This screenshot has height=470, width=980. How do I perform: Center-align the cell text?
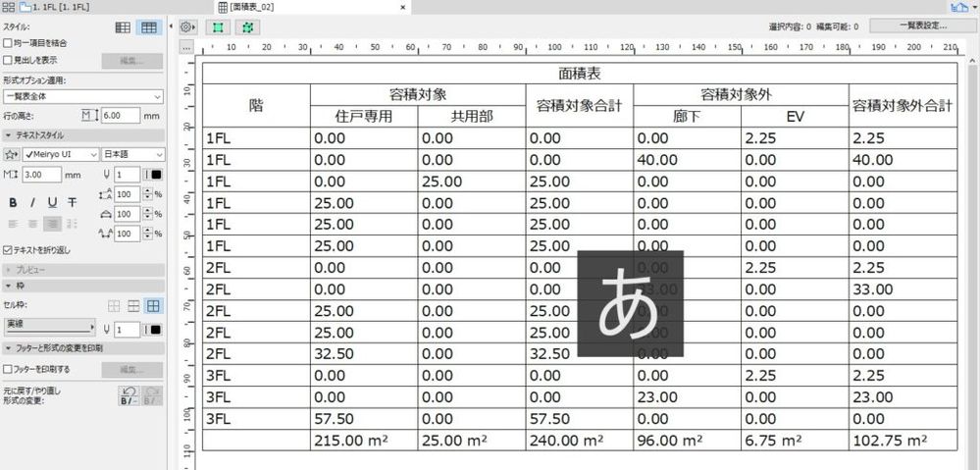click(33, 224)
